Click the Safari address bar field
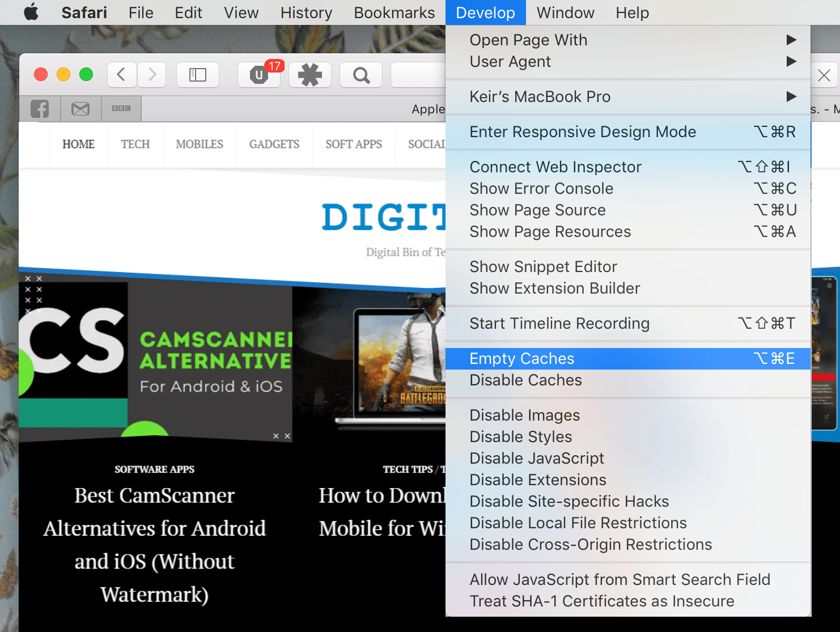Image resolution: width=840 pixels, height=632 pixels. tap(418, 75)
